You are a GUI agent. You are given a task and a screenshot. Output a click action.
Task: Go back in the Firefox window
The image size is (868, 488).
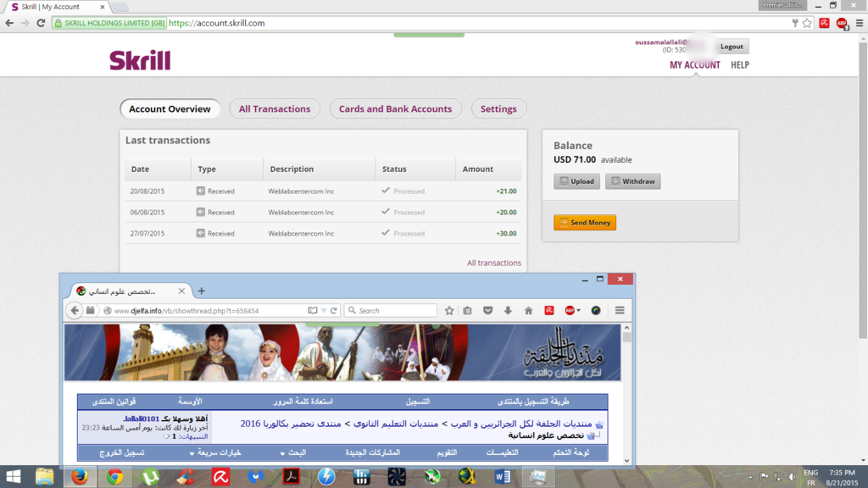(75, 310)
